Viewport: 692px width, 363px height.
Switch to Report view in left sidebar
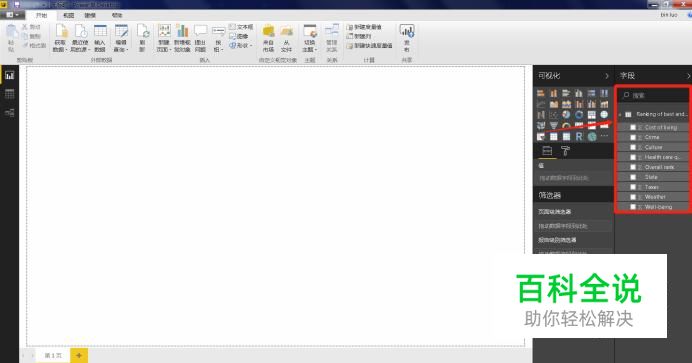tap(9, 75)
